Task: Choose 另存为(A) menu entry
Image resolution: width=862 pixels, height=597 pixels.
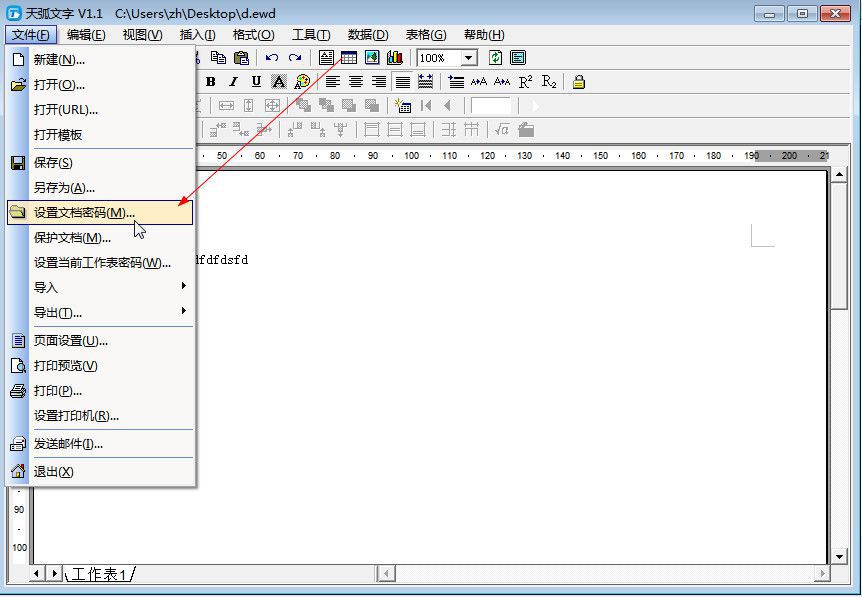Action: (x=100, y=188)
